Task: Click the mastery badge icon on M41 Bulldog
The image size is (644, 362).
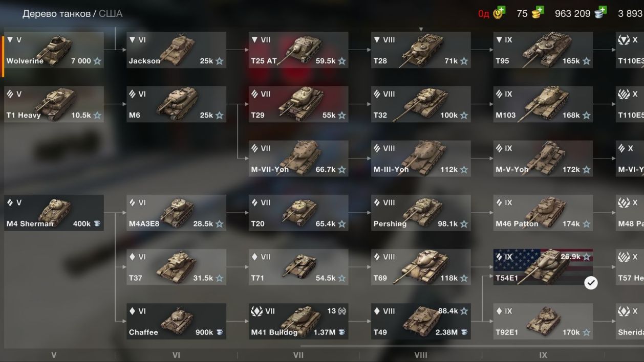Action: pyautogui.click(x=342, y=311)
